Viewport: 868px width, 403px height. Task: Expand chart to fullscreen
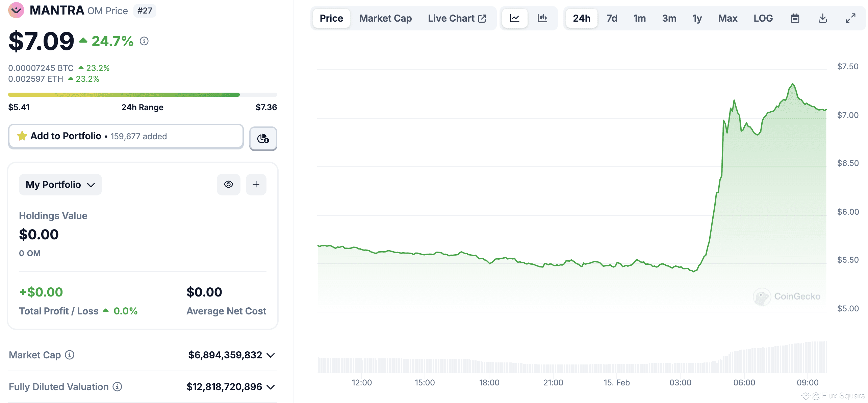(x=850, y=18)
